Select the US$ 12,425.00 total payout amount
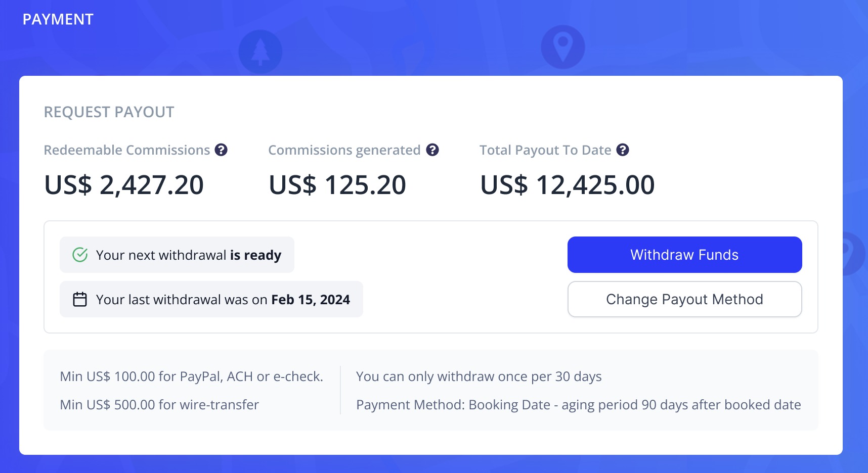The image size is (868, 473). coord(568,184)
